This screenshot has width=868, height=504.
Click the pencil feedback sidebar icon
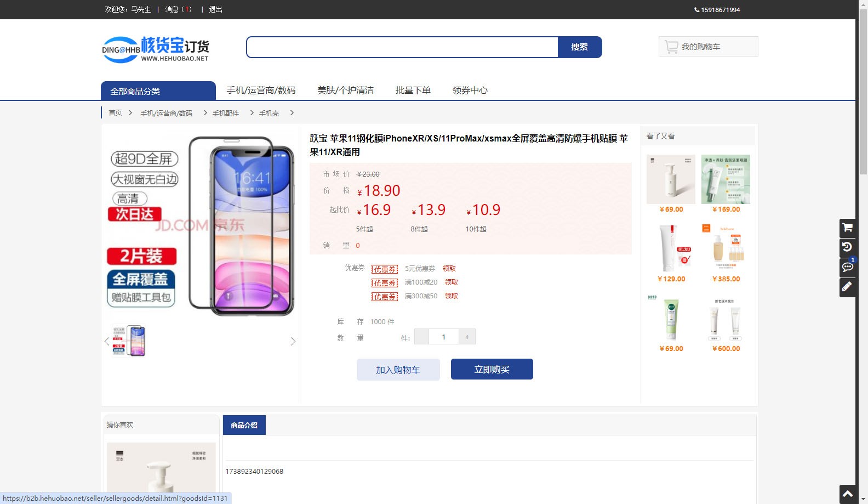847,287
